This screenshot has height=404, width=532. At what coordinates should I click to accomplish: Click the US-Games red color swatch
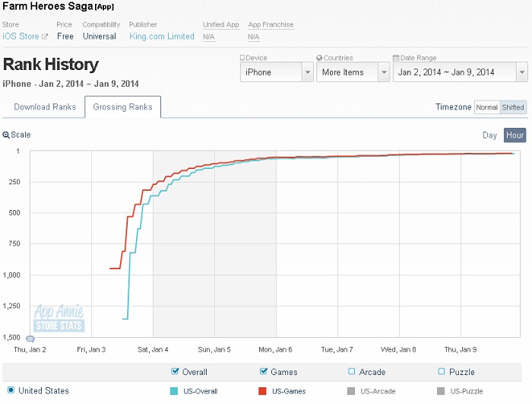coord(262,391)
